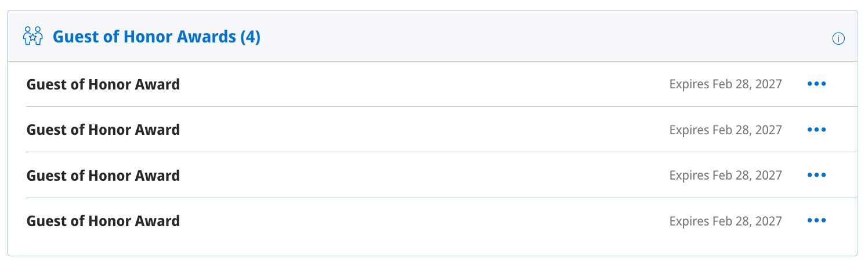The width and height of the screenshot is (868, 265).
Task: Open the third award's ellipsis options
Action: click(816, 175)
